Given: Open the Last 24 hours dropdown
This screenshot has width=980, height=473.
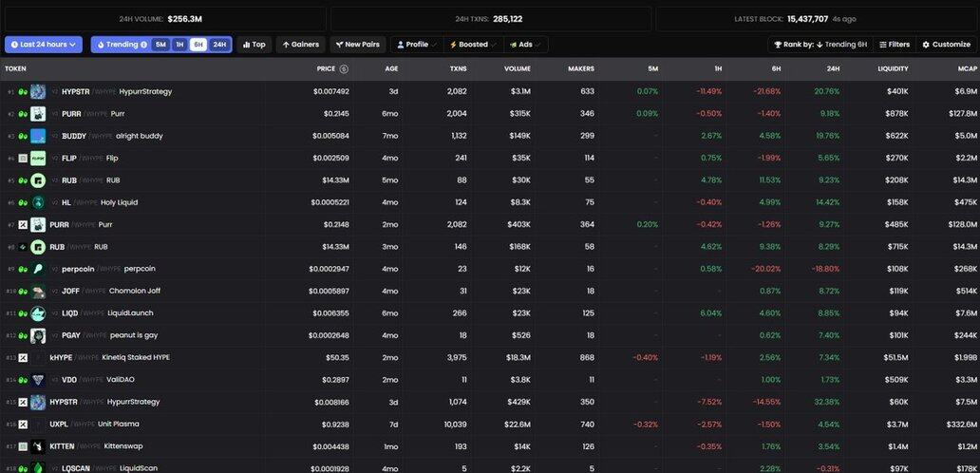Looking at the screenshot, I should coord(43,45).
